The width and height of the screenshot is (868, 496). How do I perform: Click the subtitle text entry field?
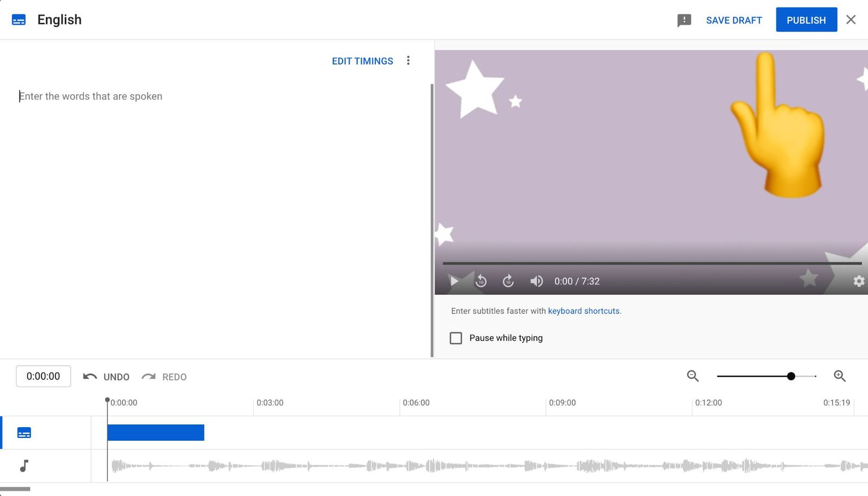point(163,96)
